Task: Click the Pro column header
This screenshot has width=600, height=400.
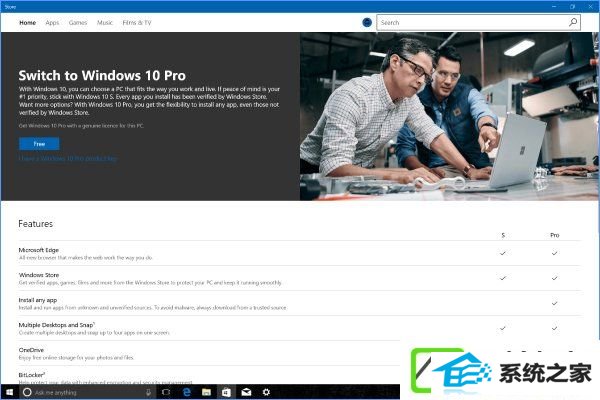Action: [554, 235]
